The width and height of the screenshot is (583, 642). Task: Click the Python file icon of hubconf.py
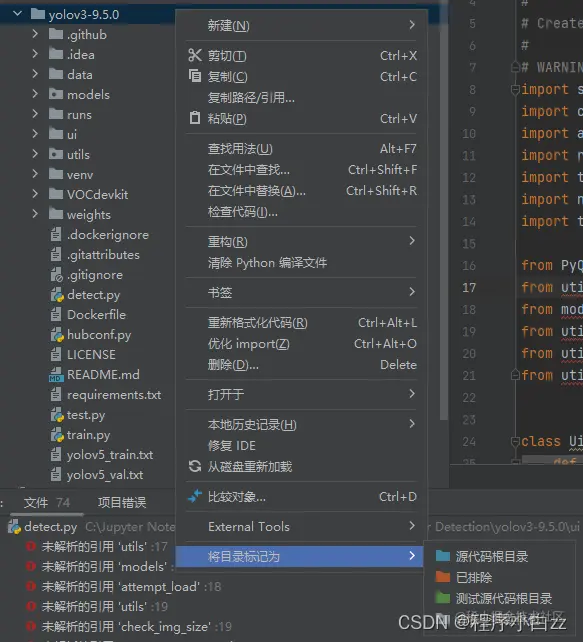(x=57, y=335)
